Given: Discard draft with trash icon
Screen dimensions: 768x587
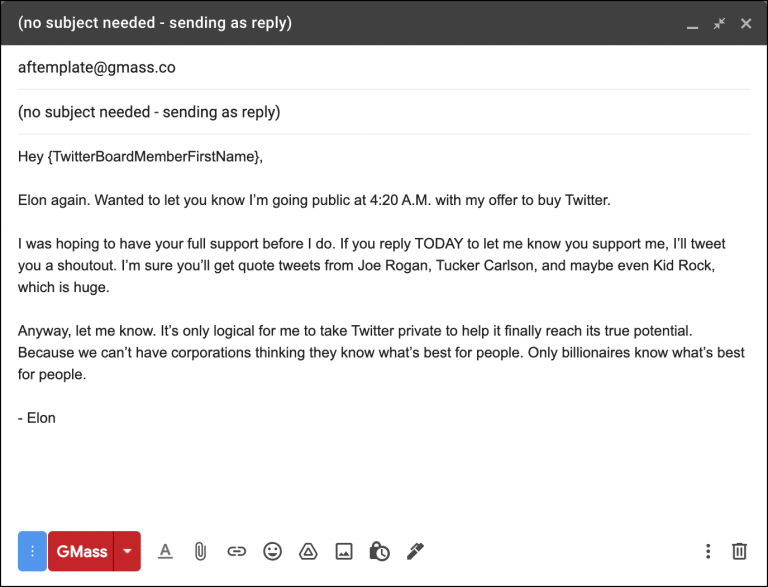Looking at the screenshot, I should pos(739,551).
